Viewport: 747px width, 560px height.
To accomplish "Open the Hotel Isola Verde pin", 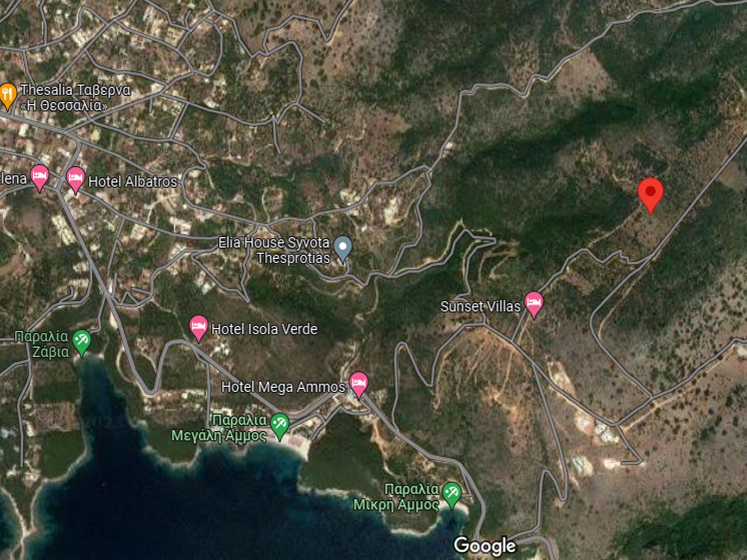I will (x=198, y=328).
